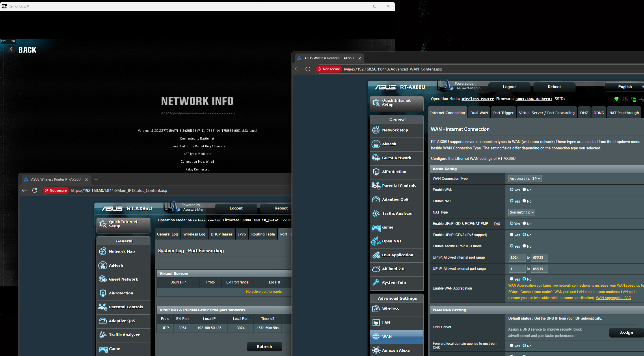Switch to DDNS tab

coord(599,113)
